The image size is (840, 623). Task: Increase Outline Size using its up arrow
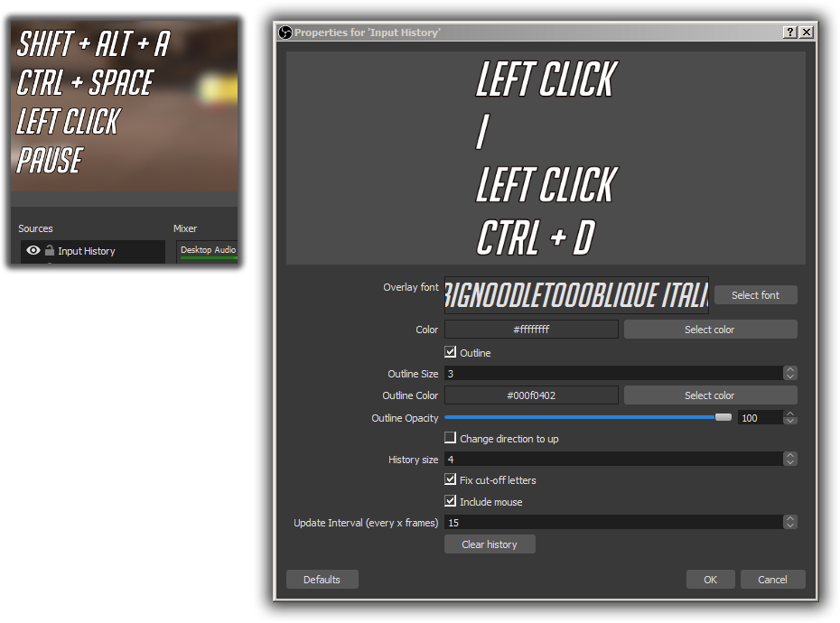point(790,368)
